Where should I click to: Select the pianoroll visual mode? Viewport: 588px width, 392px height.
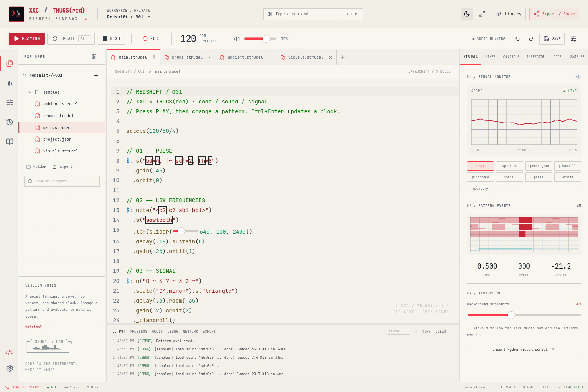pyautogui.click(x=568, y=166)
